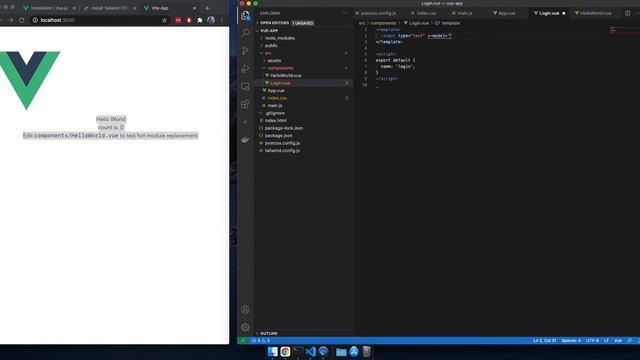Open index.css in file explorer
The image size is (640, 360).
click(x=277, y=98)
